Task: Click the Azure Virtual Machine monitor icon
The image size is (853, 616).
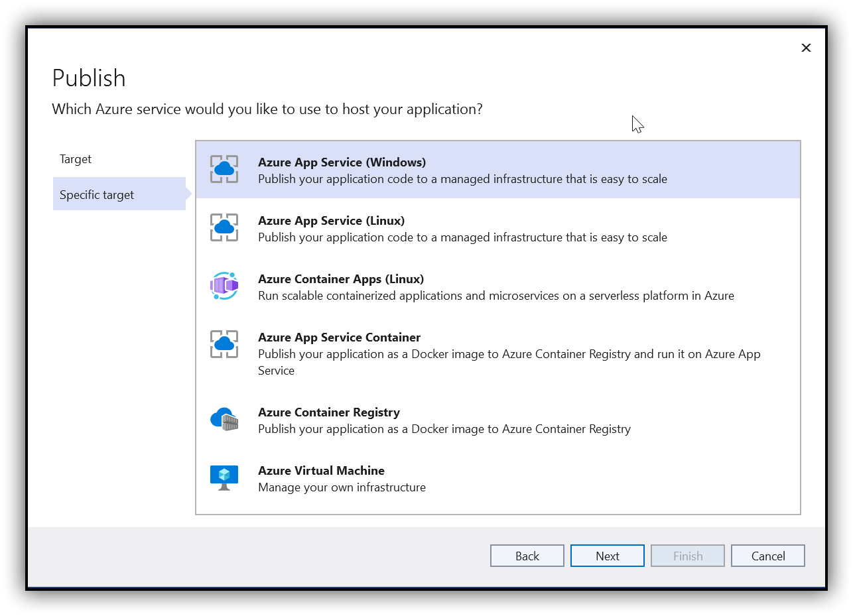Action: [x=224, y=477]
